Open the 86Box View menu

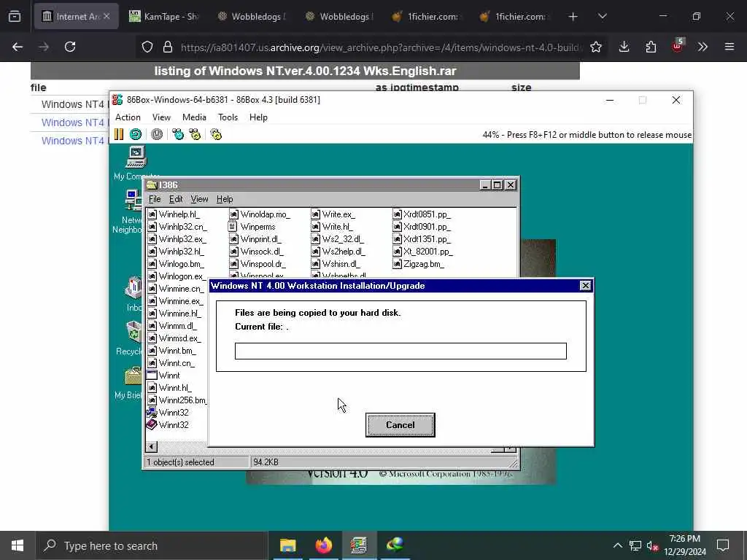pos(161,117)
